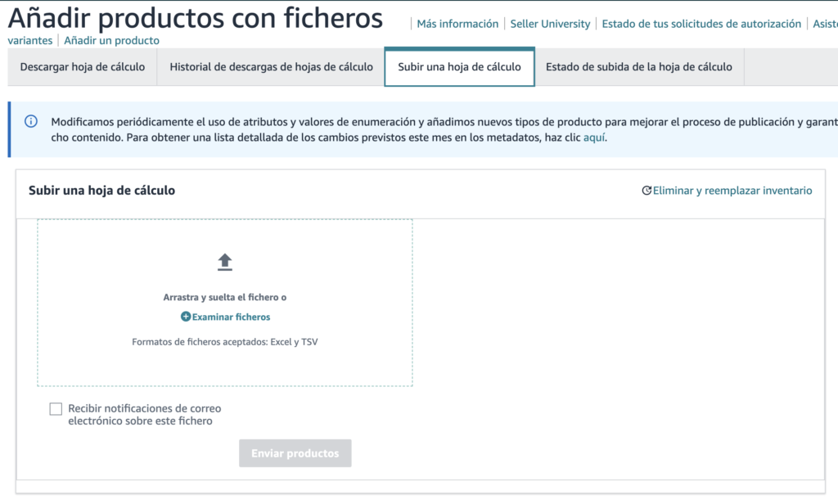Open Historial de descargas de hojas tab
Screen dimensions: 838x504
click(272, 67)
